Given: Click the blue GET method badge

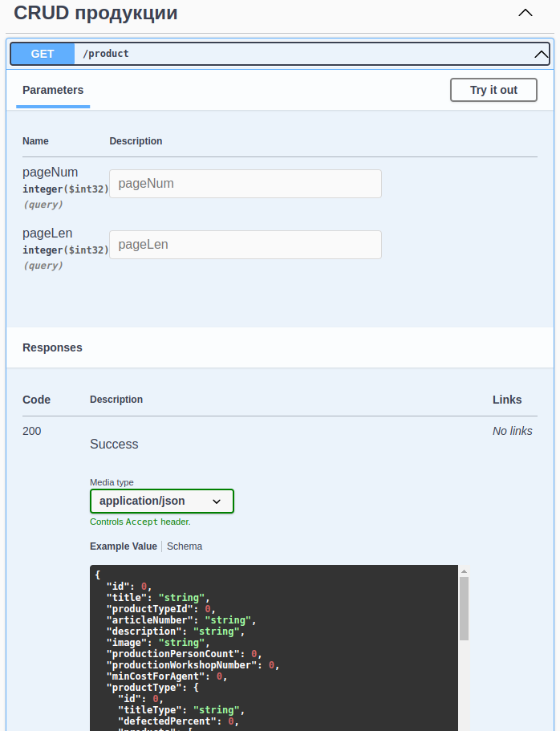Looking at the screenshot, I should tap(43, 54).
